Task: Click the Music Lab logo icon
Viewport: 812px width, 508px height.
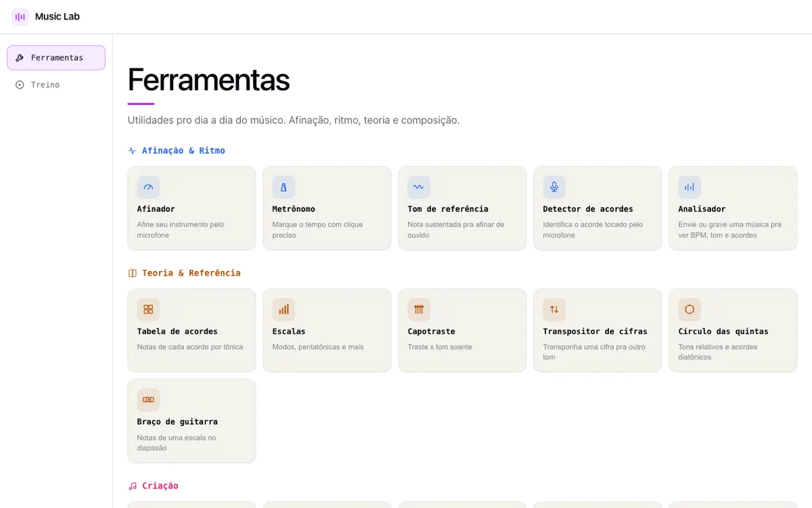Action: point(20,16)
